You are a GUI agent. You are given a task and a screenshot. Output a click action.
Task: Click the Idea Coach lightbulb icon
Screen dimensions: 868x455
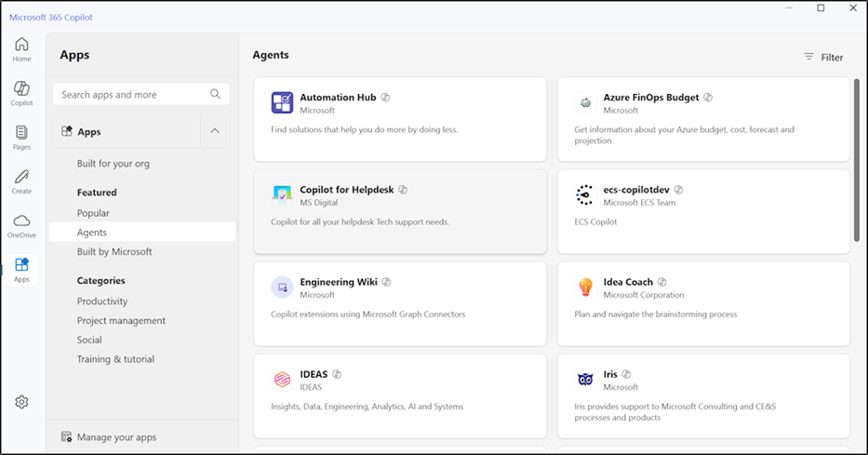pyautogui.click(x=585, y=288)
